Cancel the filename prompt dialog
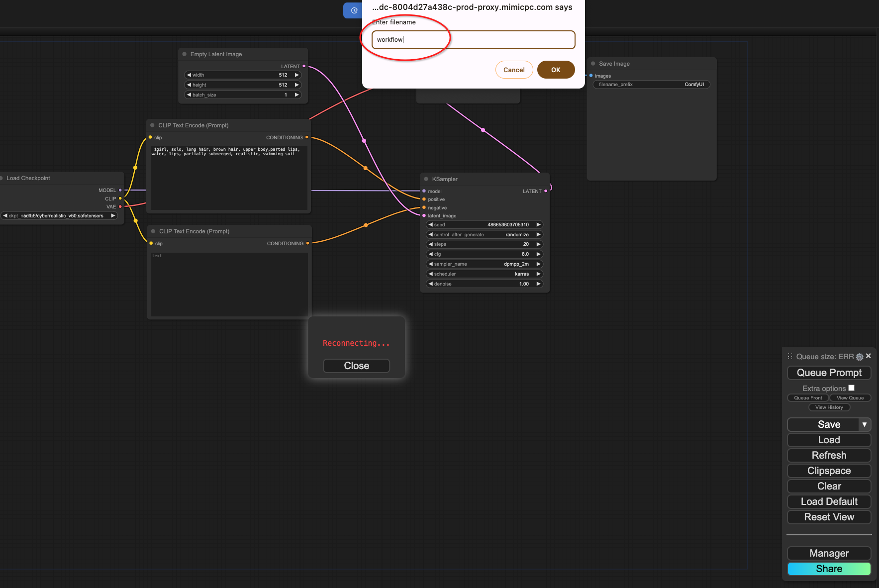This screenshot has height=588, width=879. 514,70
